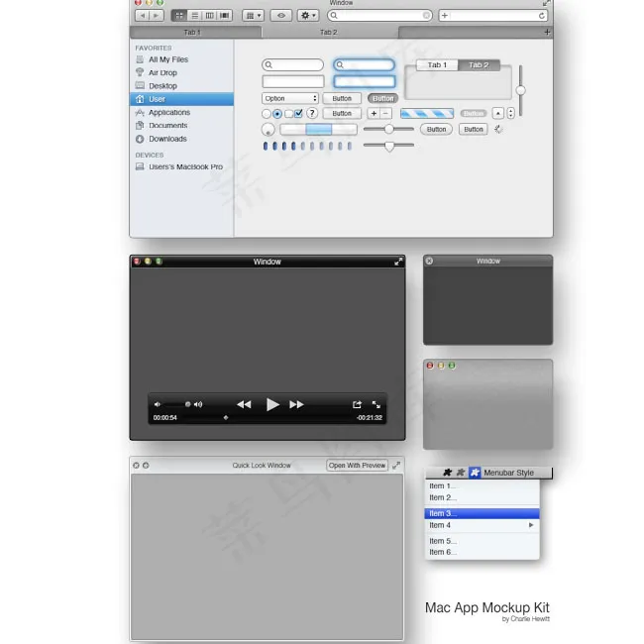Viewport: 644px width, 644px height.
Task: Select Item 3... in the menu
Action: coord(483,513)
